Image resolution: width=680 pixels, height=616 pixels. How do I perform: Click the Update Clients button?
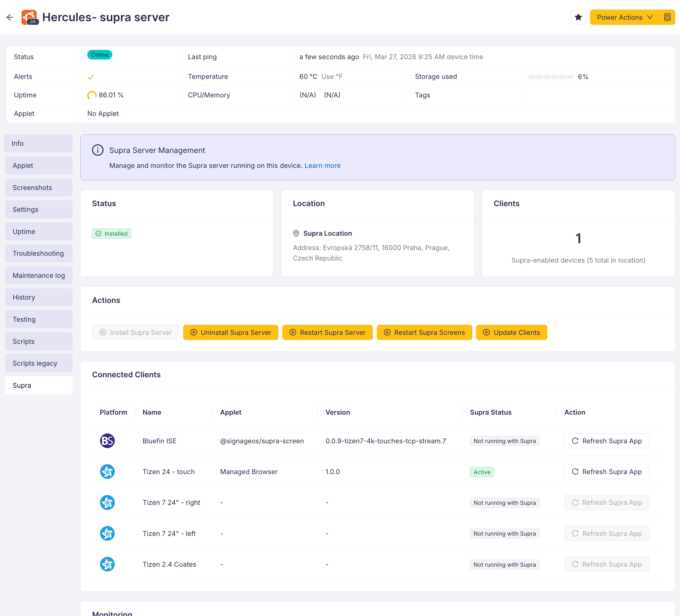click(x=511, y=332)
